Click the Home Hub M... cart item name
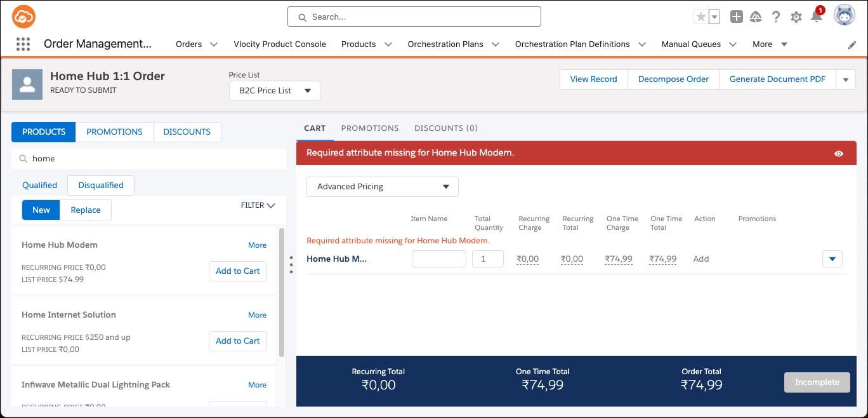 point(336,259)
